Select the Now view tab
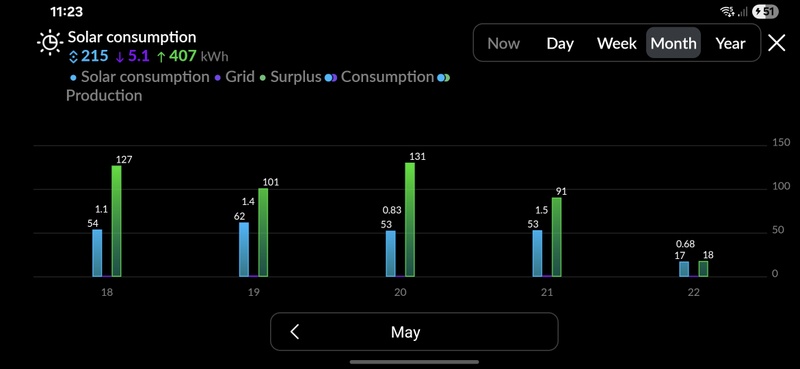The image size is (800, 369). (503, 43)
